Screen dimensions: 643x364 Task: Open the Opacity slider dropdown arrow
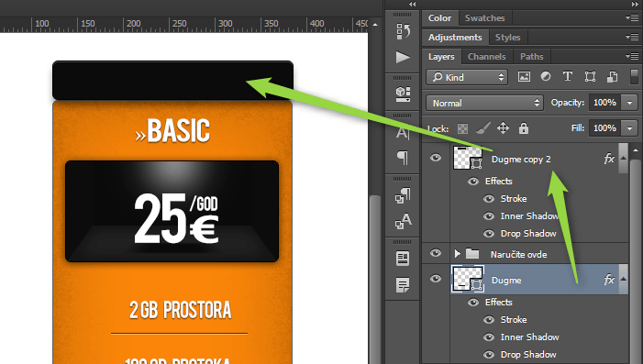[x=629, y=103]
